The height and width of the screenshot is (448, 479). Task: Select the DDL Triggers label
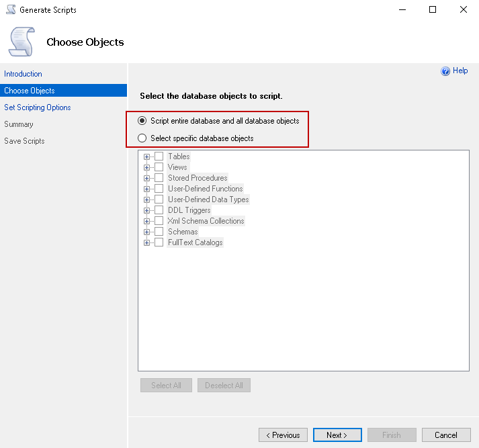pos(189,210)
